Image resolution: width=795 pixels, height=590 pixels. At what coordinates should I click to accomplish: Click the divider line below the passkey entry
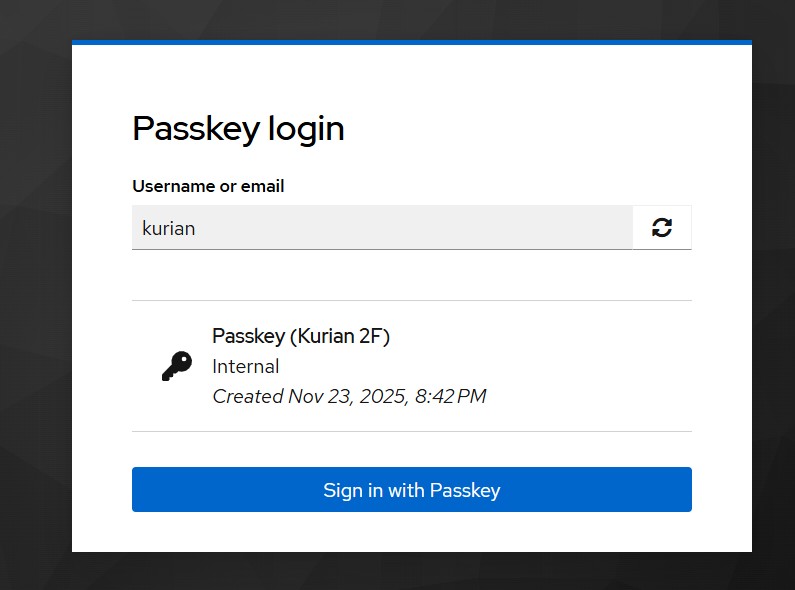pyautogui.click(x=411, y=431)
